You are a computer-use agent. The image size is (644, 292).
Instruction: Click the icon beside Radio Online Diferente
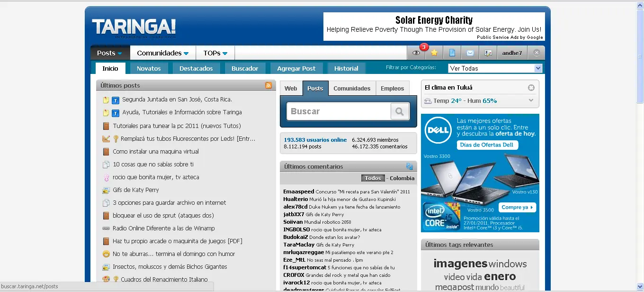point(106,228)
